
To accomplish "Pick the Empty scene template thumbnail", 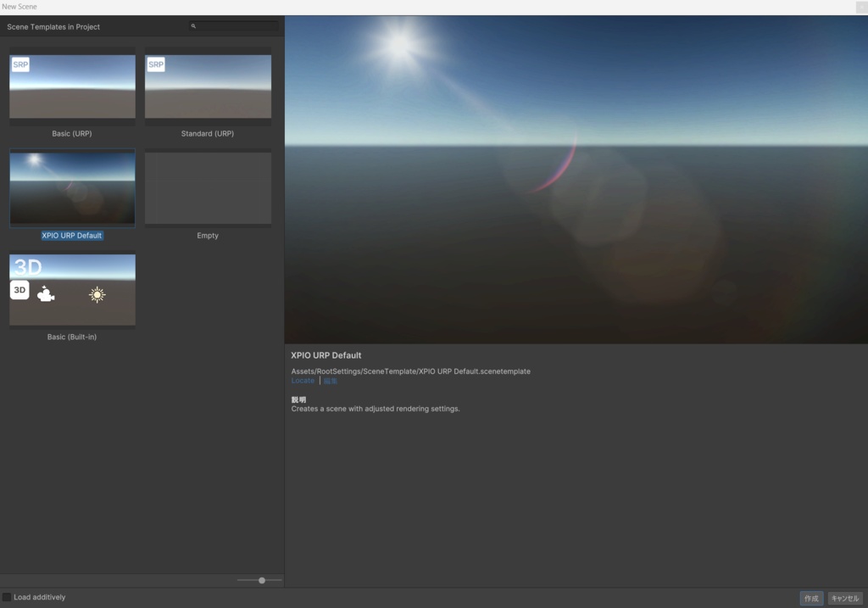I will pyautogui.click(x=209, y=187).
